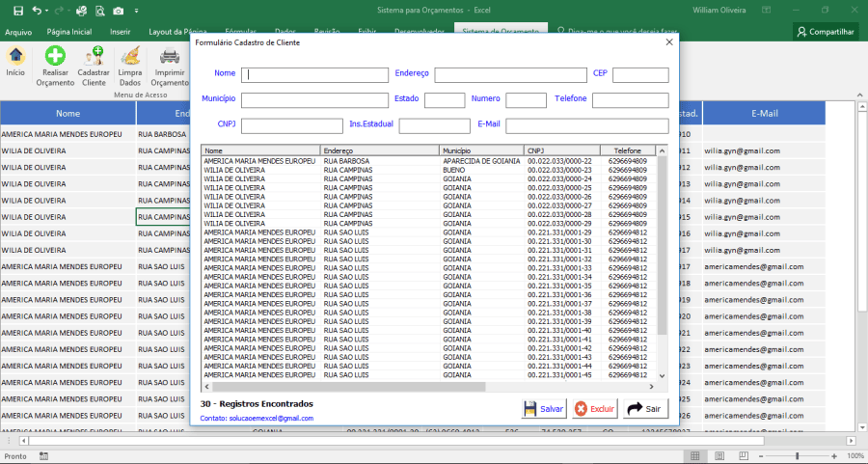Click the Save icon in the quick access toolbar
This screenshot has width=868, height=464.
coord(18,11)
